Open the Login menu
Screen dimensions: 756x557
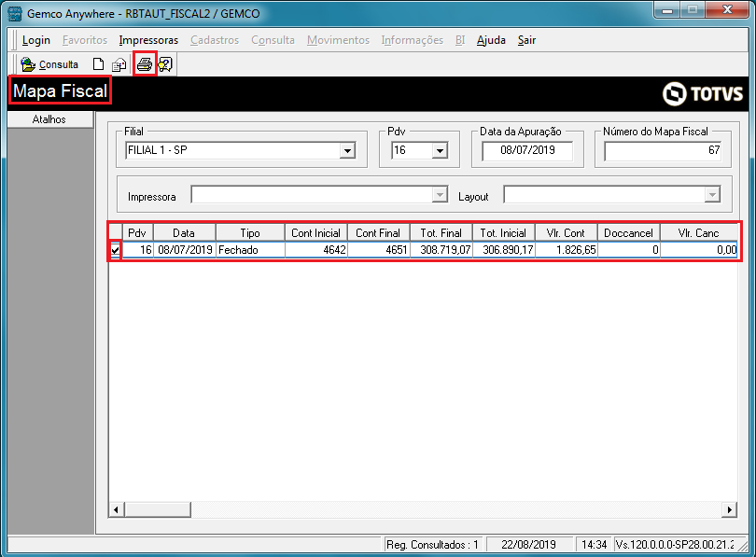point(36,40)
